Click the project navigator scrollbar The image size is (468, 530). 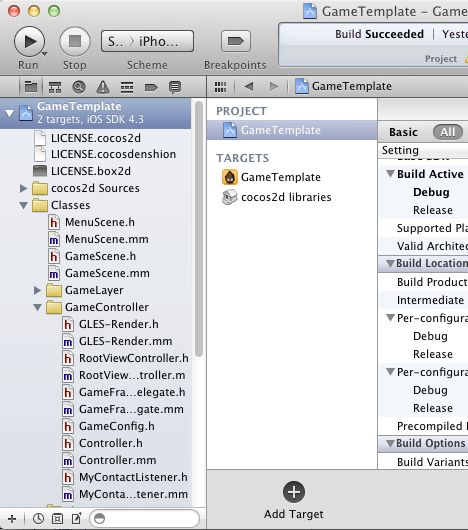199,229
